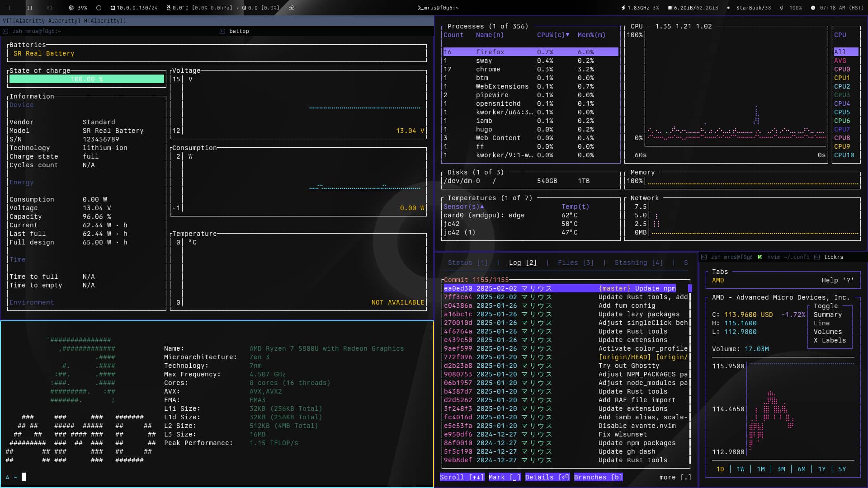Click the memory icon beside 6.2GiB/62.2GiB

(x=670, y=8)
